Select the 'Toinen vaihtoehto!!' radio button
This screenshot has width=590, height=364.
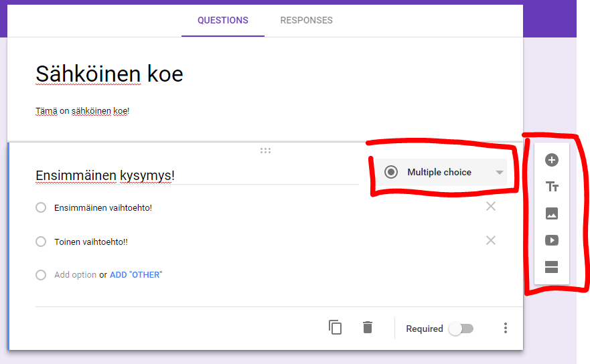coord(41,242)
